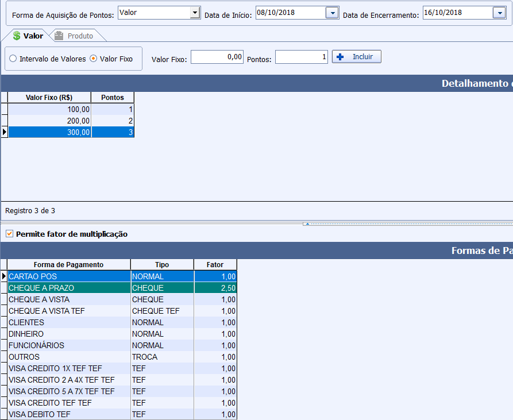Click row indicator arrow beside 300,00 row
The height and width of the screenshot is (420, 513).
(x=5, y=132)
